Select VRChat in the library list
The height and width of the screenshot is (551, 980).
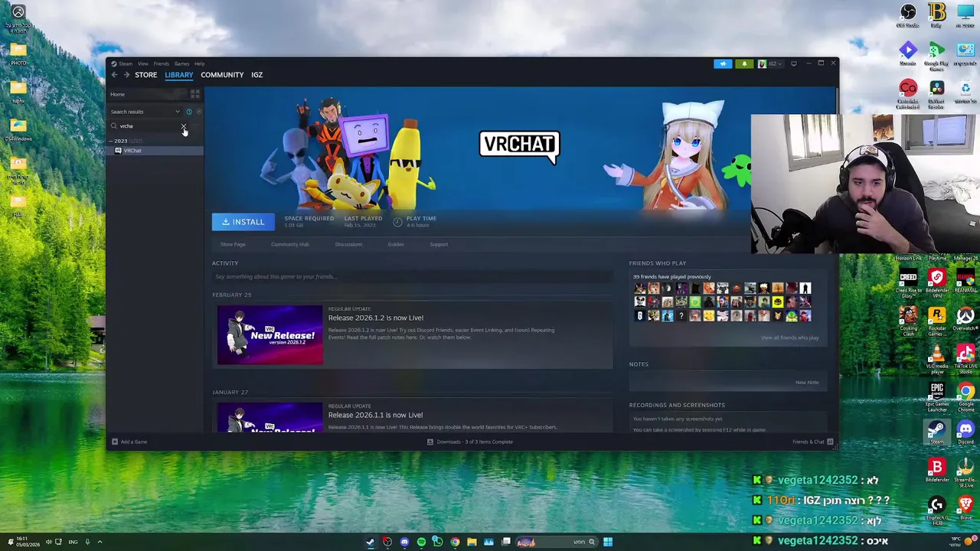coord(155,151)
